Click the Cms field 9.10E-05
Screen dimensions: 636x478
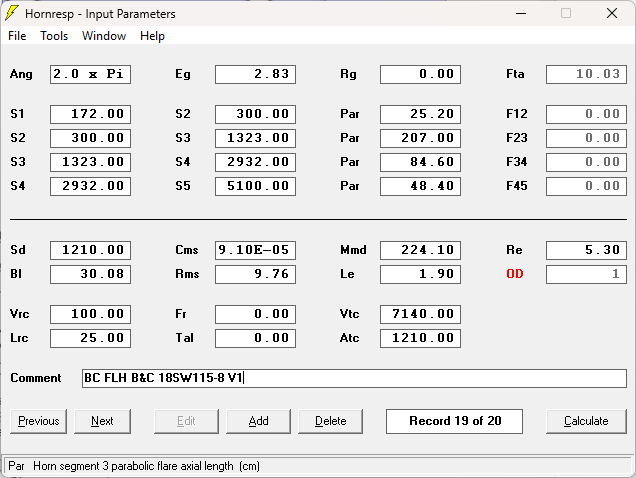click(x=256, y=250)
